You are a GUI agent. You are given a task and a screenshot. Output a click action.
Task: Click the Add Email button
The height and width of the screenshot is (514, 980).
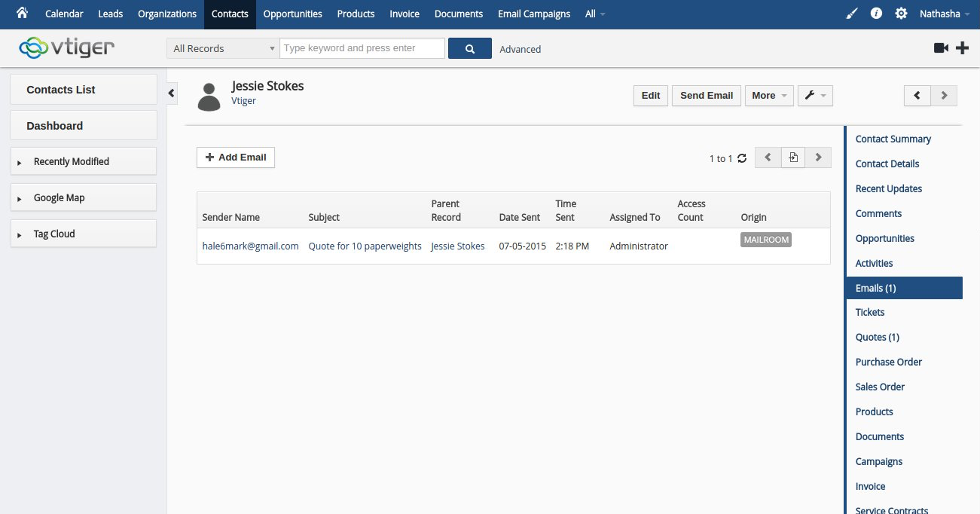(236, 158)
